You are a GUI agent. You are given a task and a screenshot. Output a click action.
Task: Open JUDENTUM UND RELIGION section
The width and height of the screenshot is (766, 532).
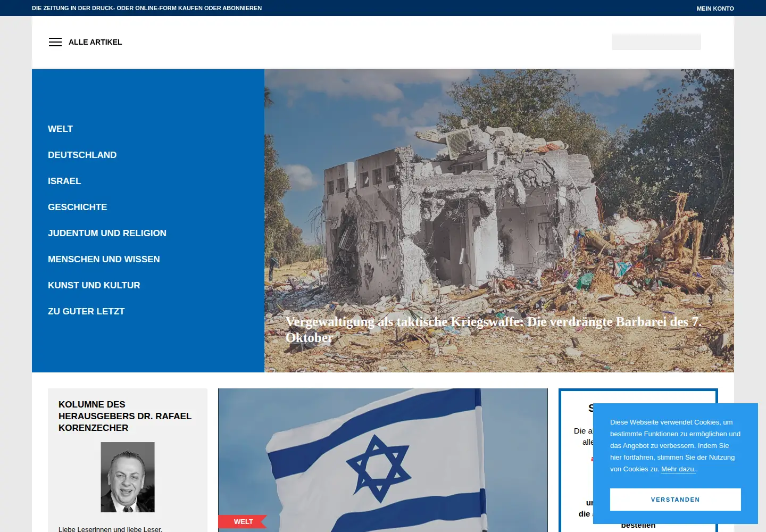point(107,233)
